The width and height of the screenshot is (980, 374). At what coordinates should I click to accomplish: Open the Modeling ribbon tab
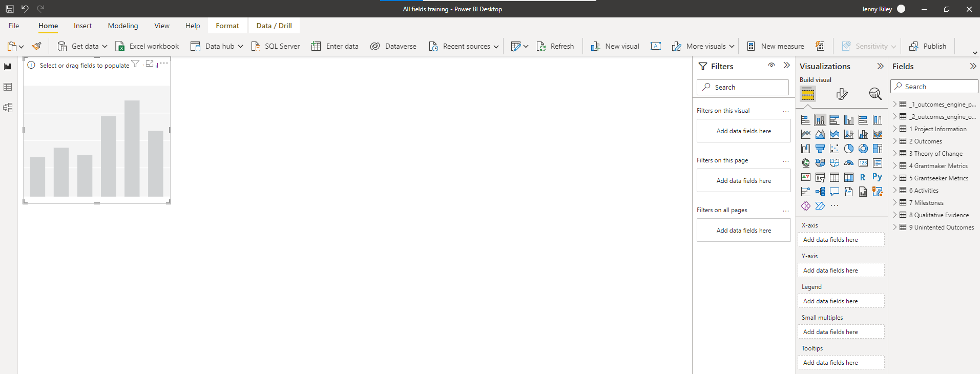coord(123,26)
